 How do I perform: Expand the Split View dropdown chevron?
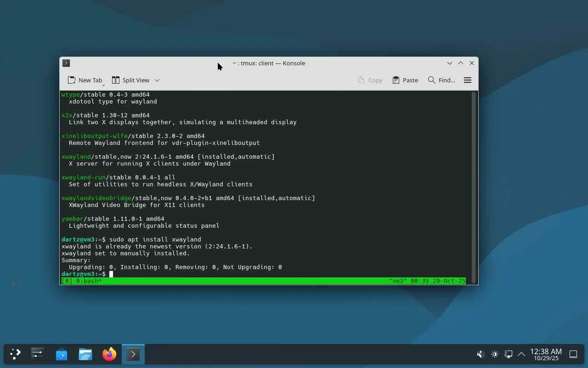point(157,80)
